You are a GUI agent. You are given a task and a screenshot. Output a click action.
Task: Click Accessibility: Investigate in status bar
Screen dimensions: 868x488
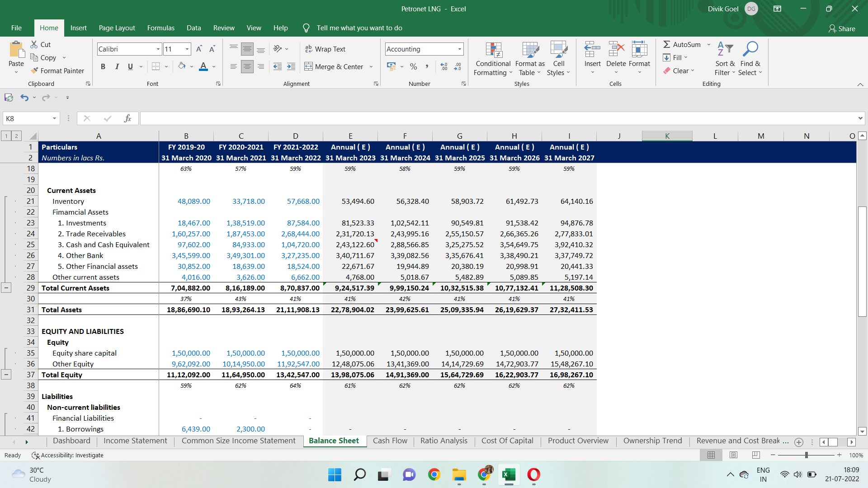[68, 455]
